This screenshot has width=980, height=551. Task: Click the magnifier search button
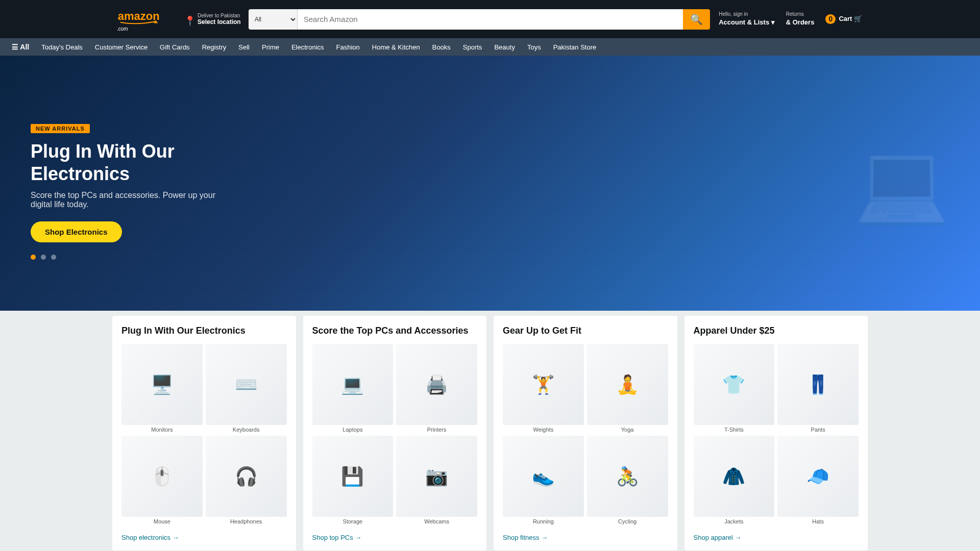coord(696,19)
